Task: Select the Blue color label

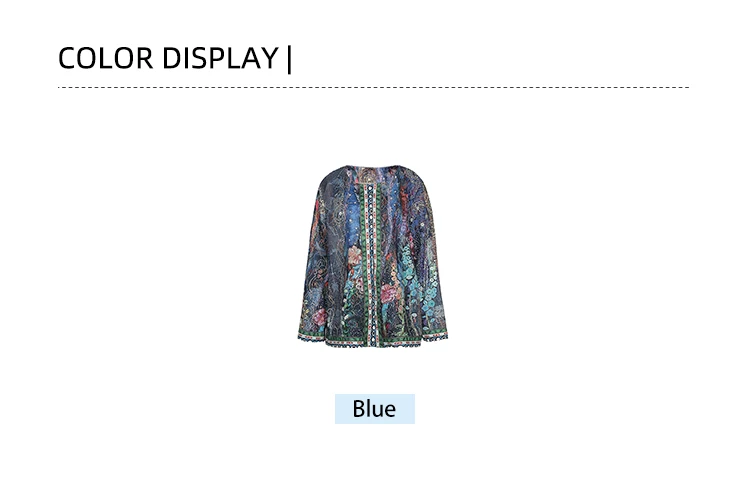Action: (x=374, y=409)
